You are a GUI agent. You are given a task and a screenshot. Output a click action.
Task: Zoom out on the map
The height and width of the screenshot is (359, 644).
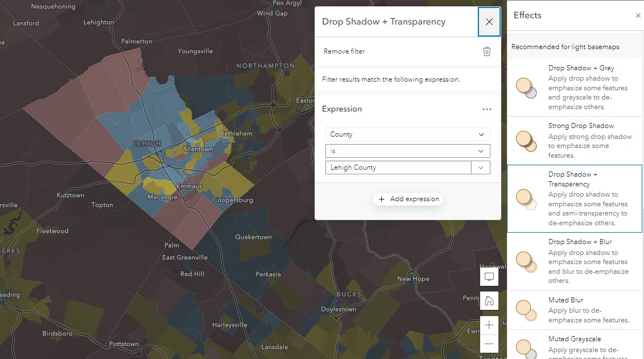489,344
